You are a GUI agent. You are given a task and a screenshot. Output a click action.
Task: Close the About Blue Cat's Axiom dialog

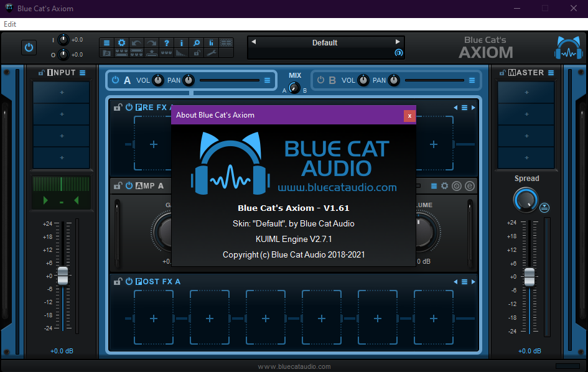[x=409, y=116]
